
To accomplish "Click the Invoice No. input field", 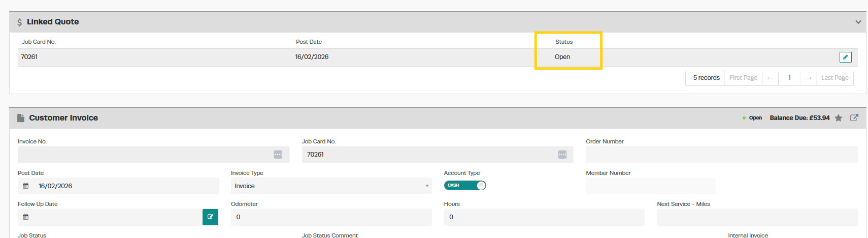I will 153,155.
